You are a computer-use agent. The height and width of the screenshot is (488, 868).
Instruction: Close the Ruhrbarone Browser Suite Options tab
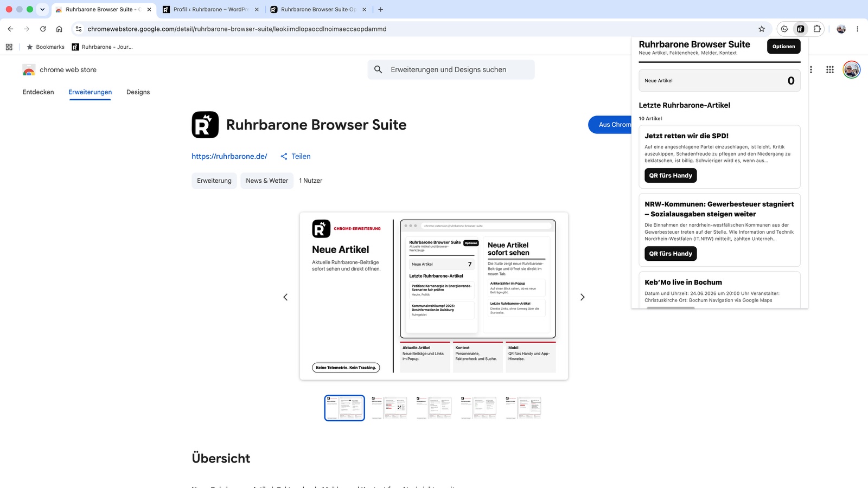(364, 9)
